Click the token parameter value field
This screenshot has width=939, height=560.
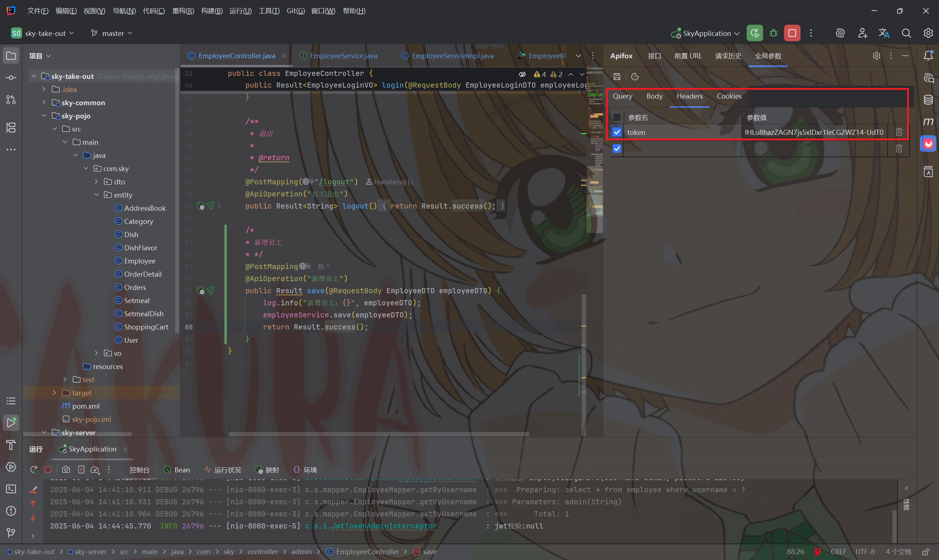tap(814, 132)
